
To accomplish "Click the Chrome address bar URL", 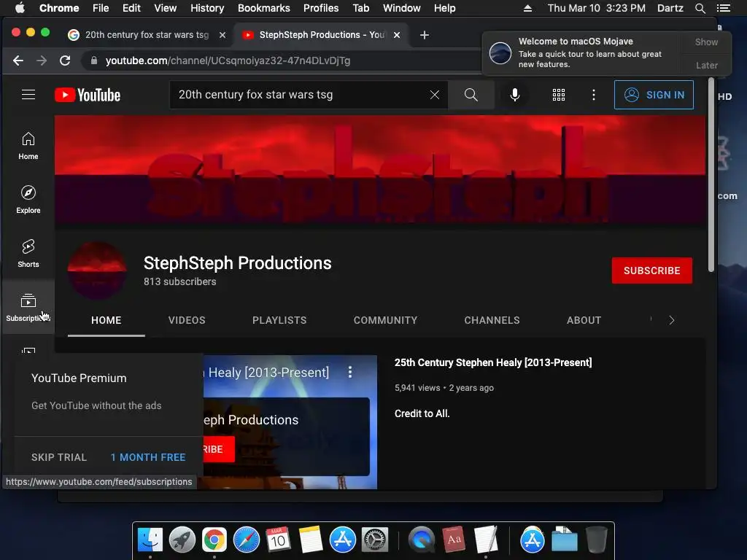I will (228, 61).
